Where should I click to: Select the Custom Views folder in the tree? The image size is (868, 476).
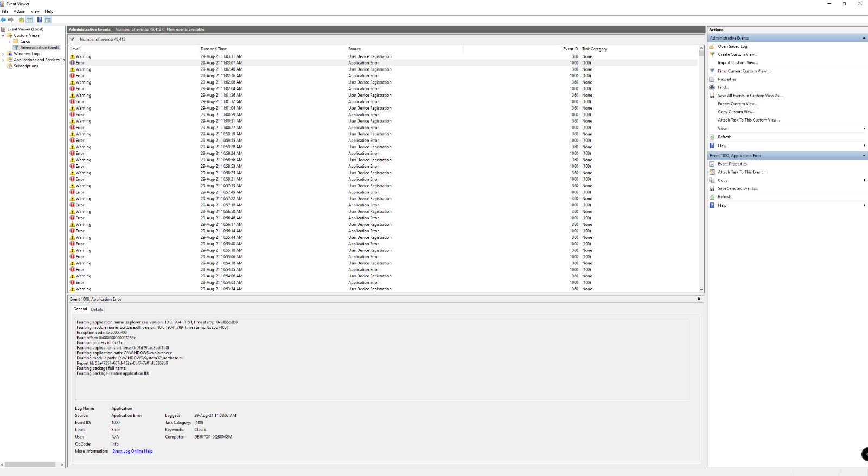click(x=27, y=35)
